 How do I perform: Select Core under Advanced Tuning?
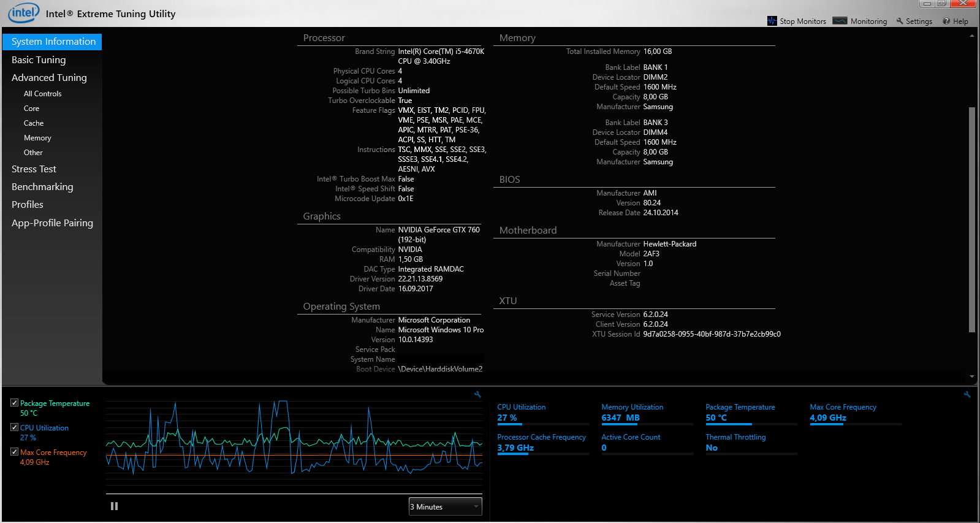point(31,109)
